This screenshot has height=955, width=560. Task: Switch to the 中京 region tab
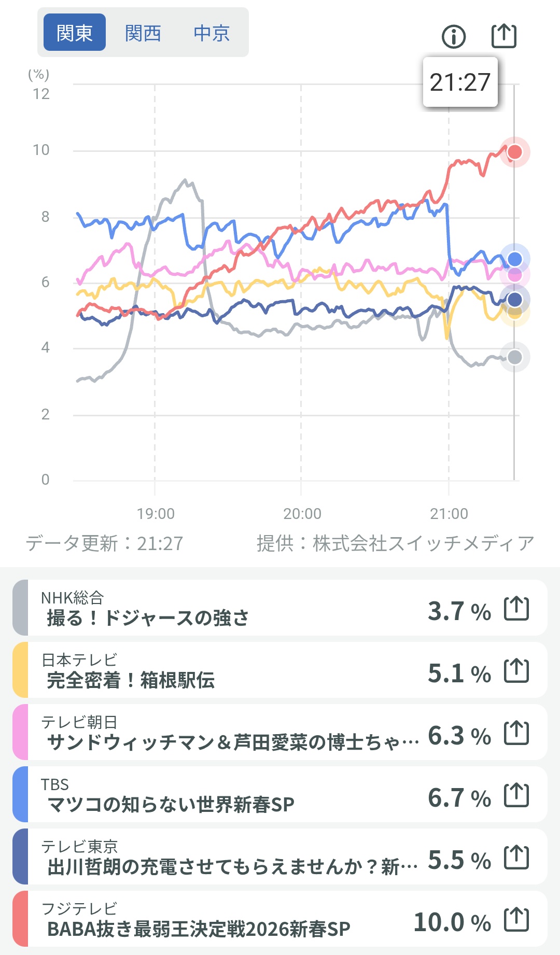click(x=212, y=33)
